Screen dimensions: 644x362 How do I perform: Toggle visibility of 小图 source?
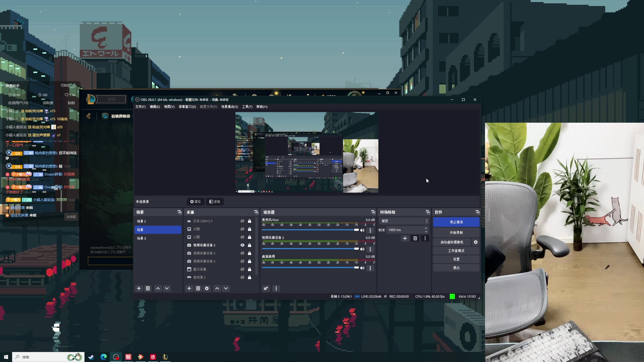(x=243, y=237)
